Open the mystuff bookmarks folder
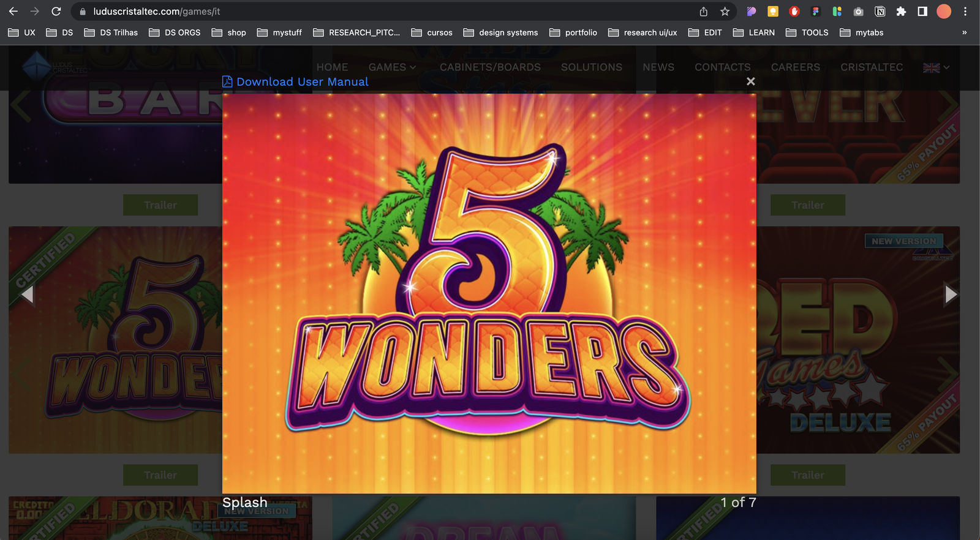Viewport: 980px width, 540px height. pyautogui.click(x=279, y=32)
